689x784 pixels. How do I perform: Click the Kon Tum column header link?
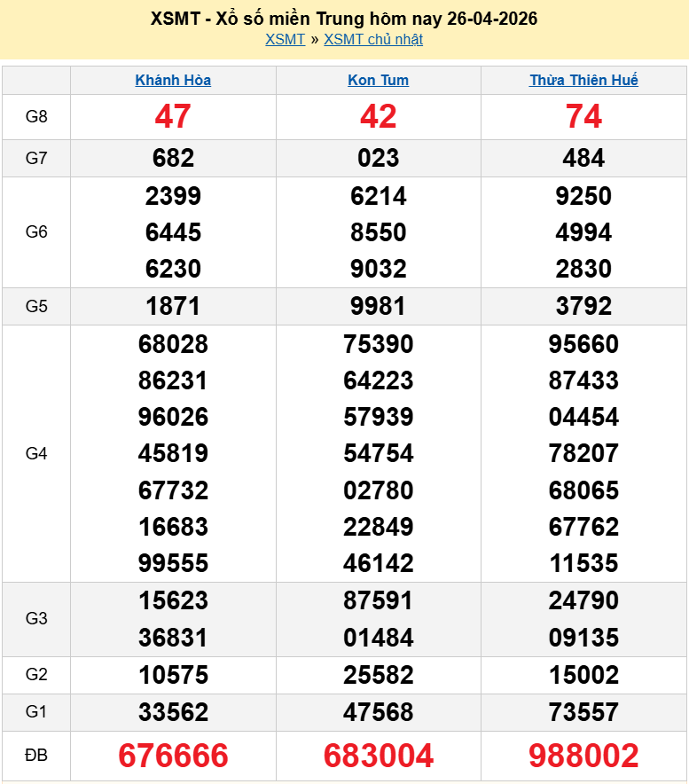pos(379,81)
